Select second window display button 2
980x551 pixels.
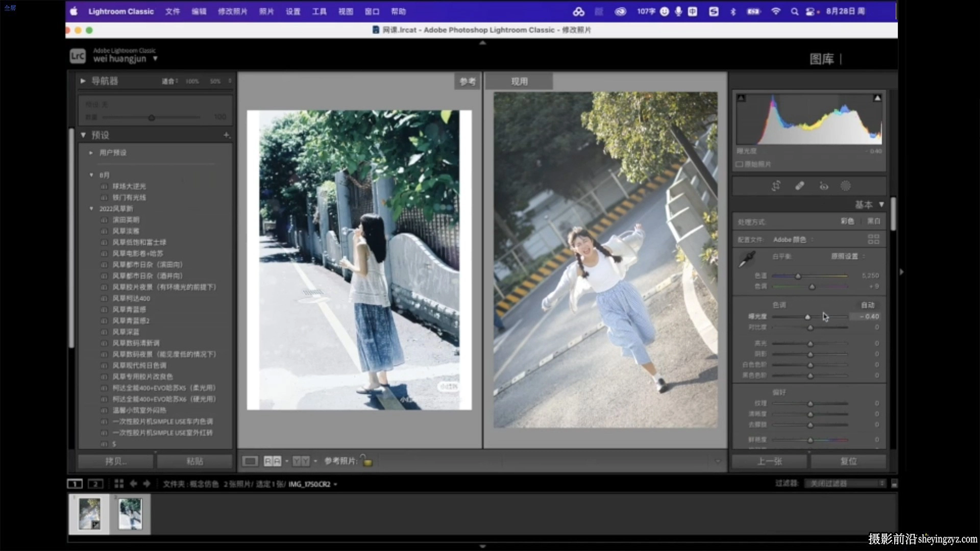[x=95, y=484]
